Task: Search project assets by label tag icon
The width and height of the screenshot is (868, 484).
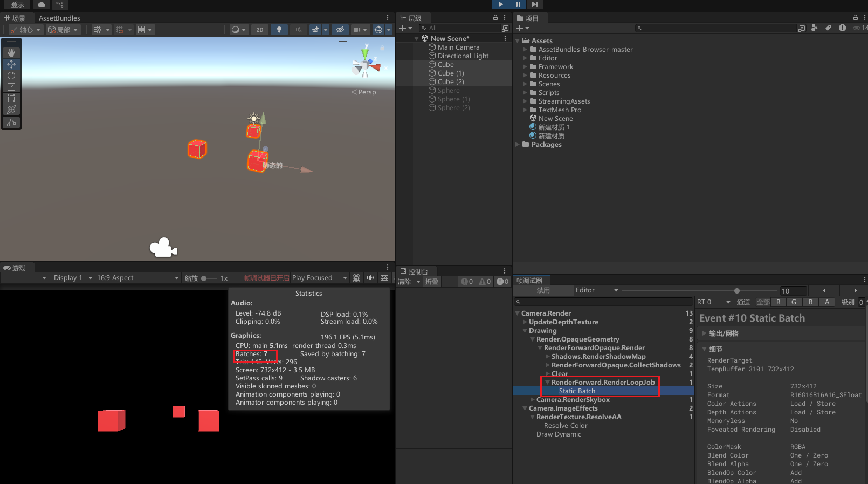Action: (x=828, y=28)
